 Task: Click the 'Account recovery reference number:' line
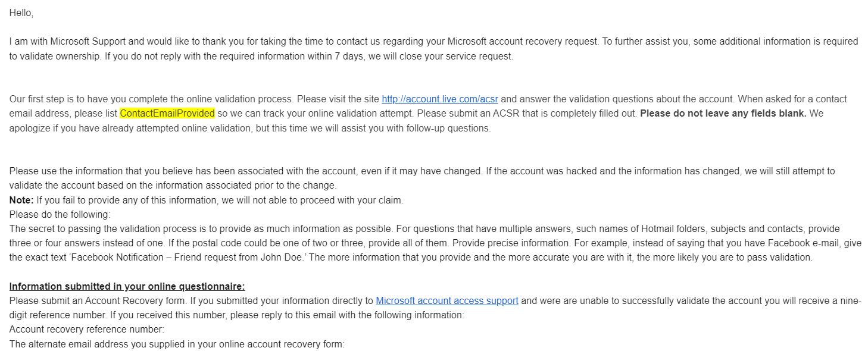coord(86,329)
